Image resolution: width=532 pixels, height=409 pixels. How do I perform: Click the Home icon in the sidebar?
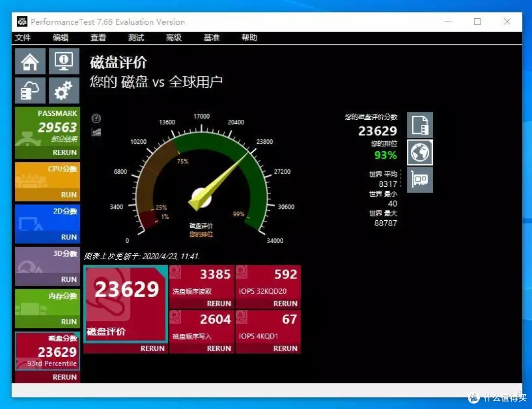[x=30, y=61]
